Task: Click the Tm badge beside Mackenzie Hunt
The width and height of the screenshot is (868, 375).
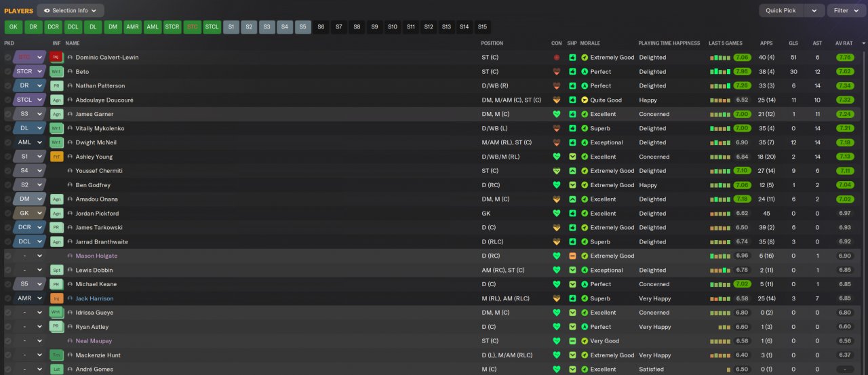Action: click(x=57, y=355)
